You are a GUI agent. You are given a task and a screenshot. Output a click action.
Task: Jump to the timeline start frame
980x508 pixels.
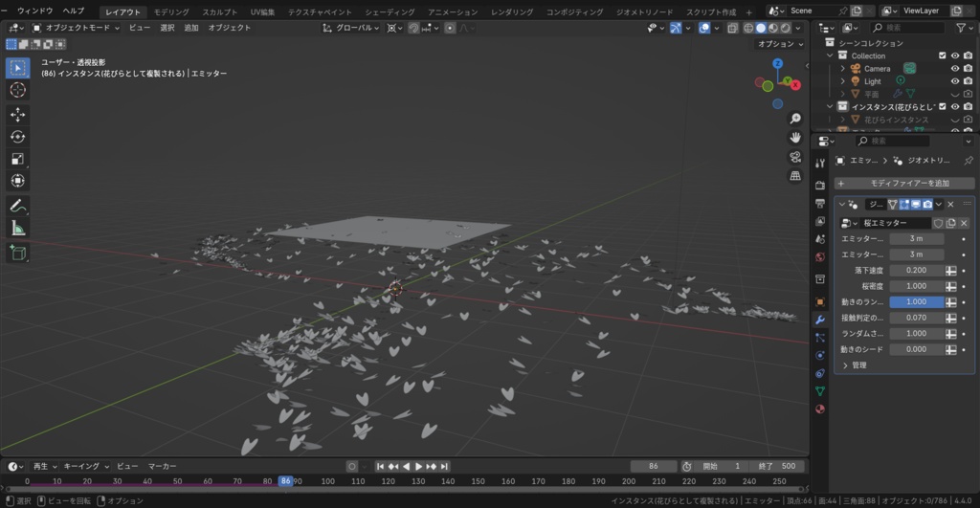[380, 466]
